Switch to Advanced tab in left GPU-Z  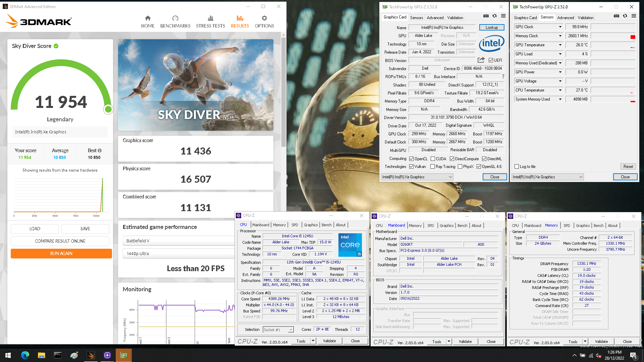pyautogui.click(x=435, y=18)
